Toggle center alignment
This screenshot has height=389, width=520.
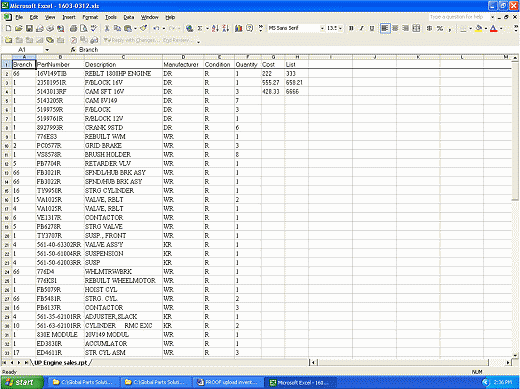(395, 29)
